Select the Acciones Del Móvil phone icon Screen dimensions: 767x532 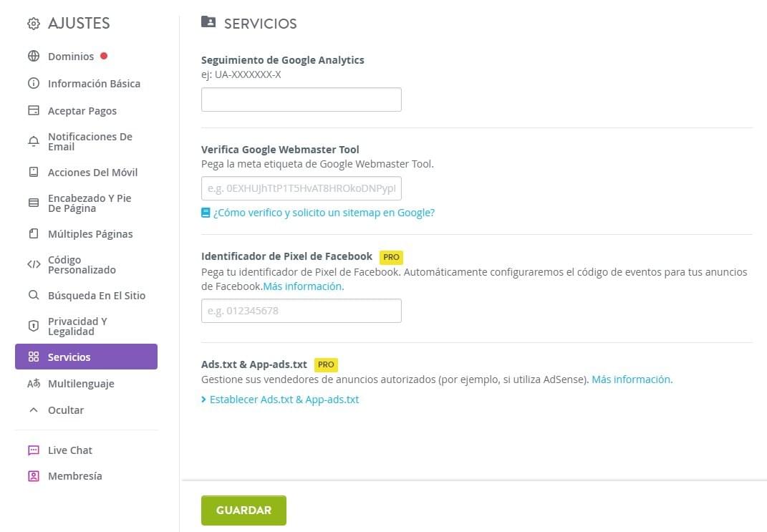pos(33,172)
